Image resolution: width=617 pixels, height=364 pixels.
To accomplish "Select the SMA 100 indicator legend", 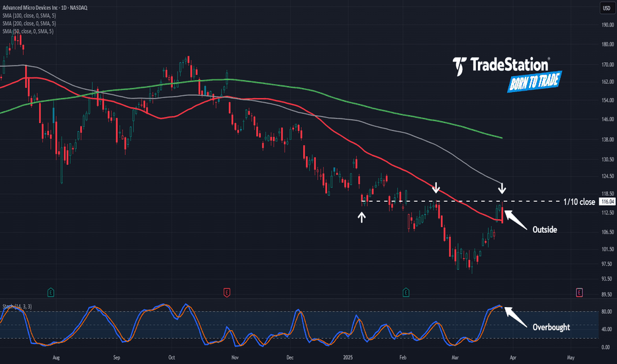I will [x=29, y=16].
